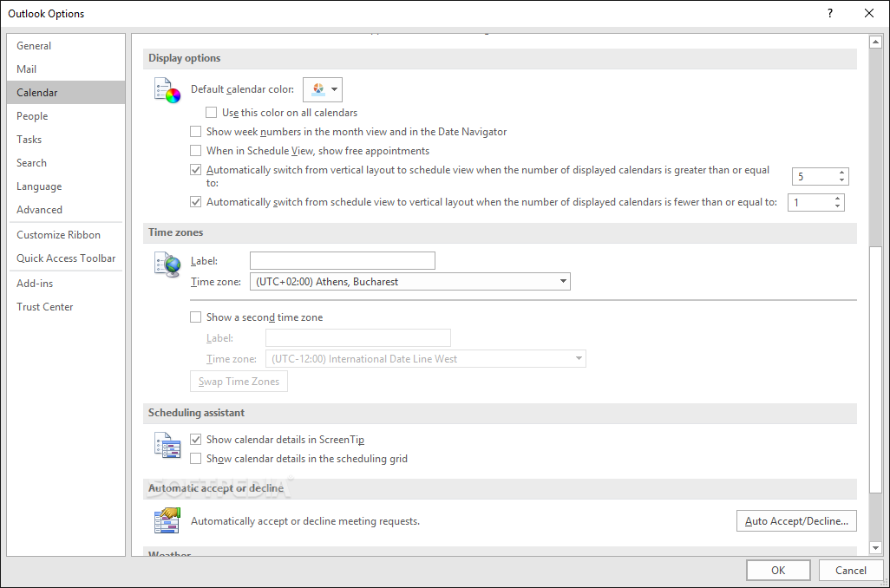Click the Display options color palette icon
This screenshot has width=890, height=588.
(167, 91)
